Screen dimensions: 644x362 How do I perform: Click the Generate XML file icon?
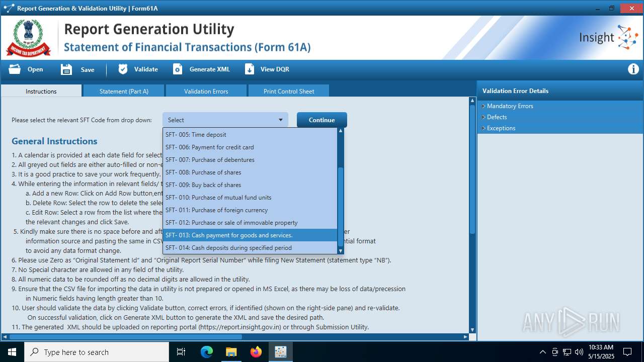(178, 69)
